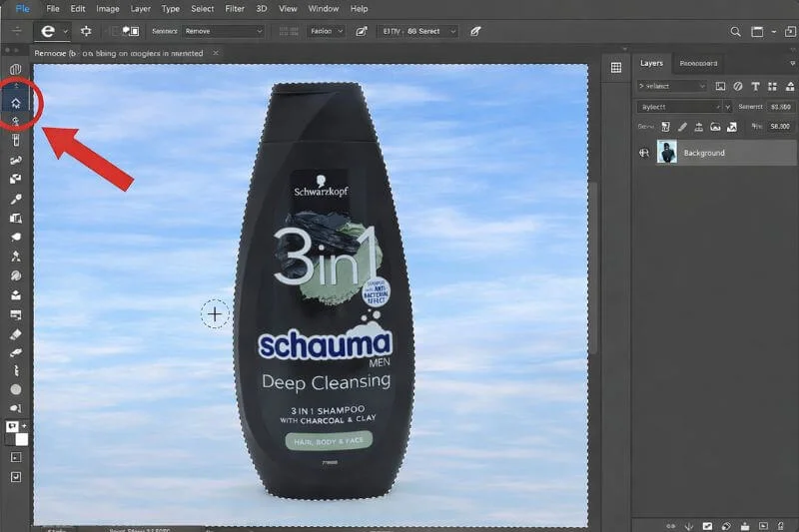Click the white background color swatch
The image size is (799, 532).
21,439
